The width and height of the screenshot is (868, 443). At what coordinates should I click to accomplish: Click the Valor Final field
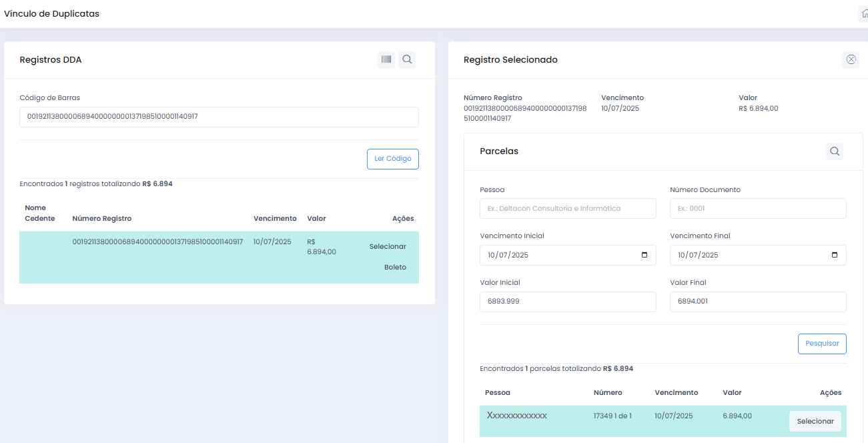pyautogui.click(x=758, y=302)
